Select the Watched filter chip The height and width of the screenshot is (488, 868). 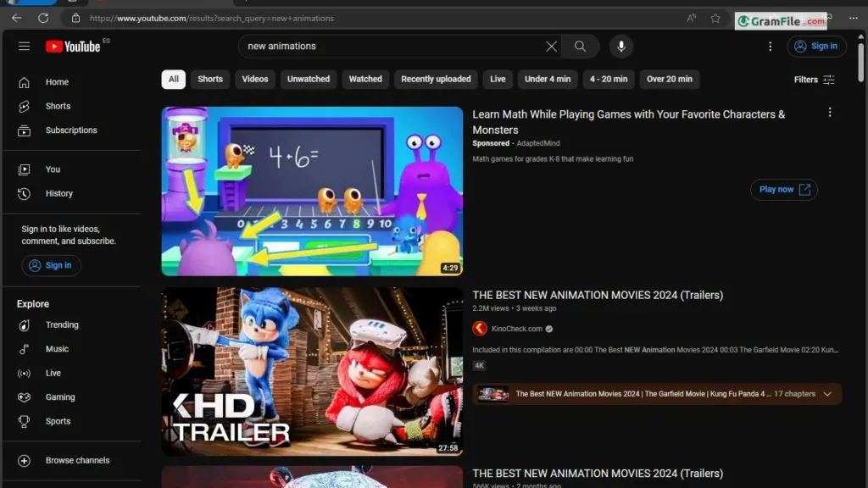(x=365, y=79)
